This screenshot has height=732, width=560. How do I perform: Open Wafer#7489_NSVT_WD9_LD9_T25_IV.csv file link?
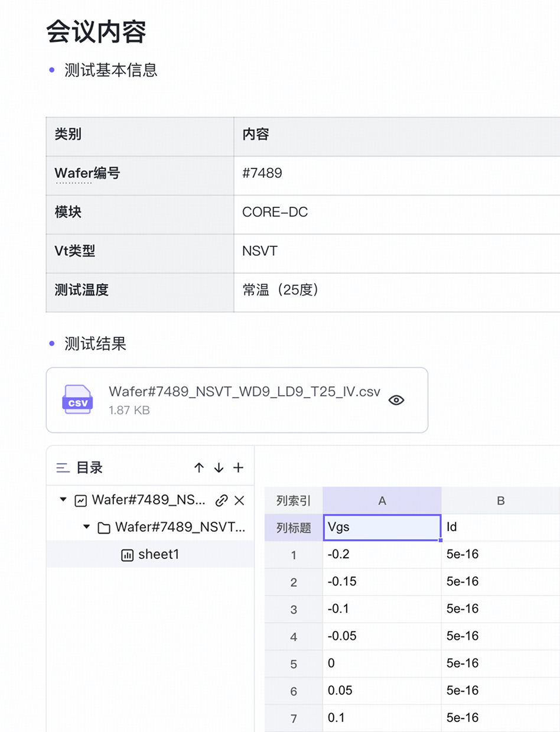[244, 392]
